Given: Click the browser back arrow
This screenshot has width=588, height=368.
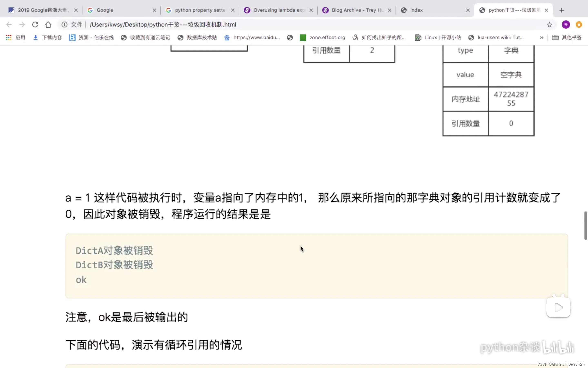Looking at the screenshot, I should tap(9, 25).
